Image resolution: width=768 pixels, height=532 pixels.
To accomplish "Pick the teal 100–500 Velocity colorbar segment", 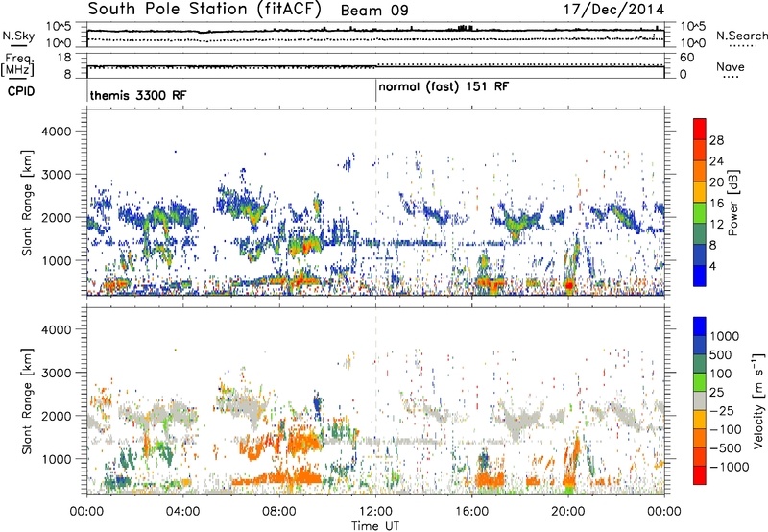I will click(x=700, y=364).
